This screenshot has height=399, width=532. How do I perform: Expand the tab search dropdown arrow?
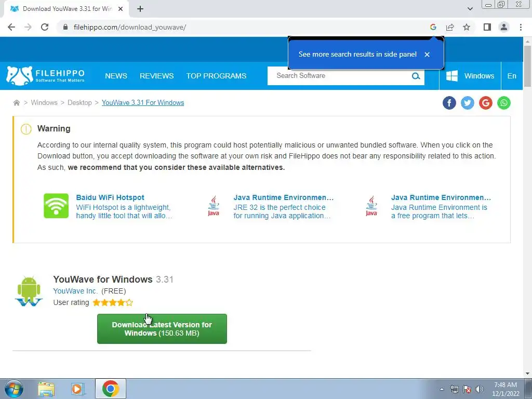(x=470, y=9)
